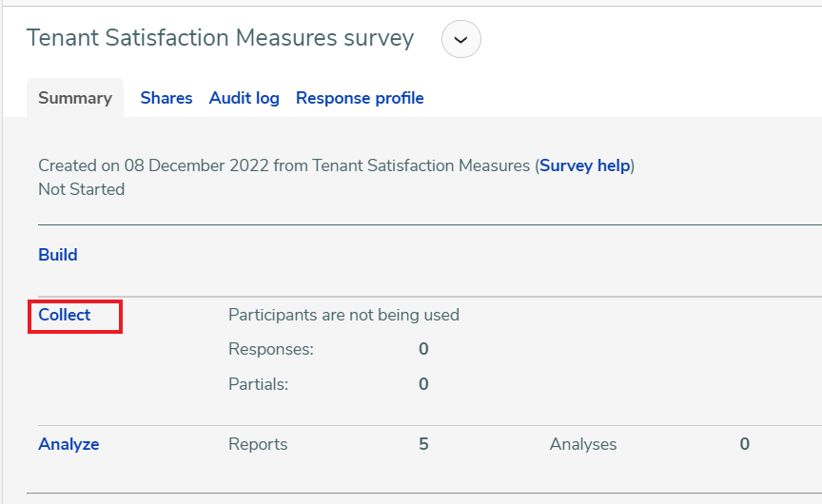Screen dimensions: 822x504
Task: Click the Reports count of 5
Action: pyautogui.click(x=423, y=444)
